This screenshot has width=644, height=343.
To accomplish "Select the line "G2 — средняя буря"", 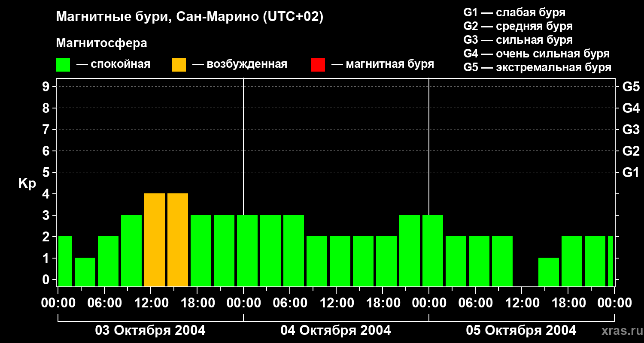I will click(518, 26).
